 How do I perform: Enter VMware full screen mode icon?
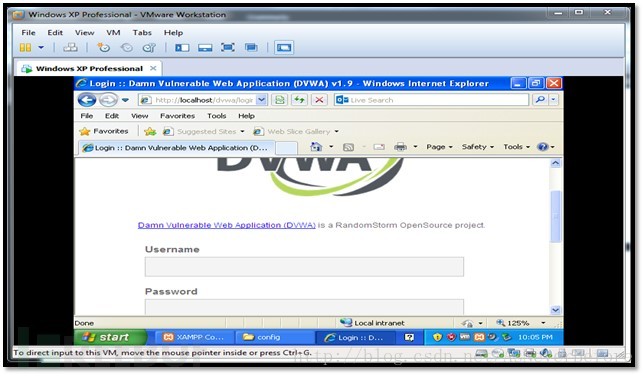(228, 48)
